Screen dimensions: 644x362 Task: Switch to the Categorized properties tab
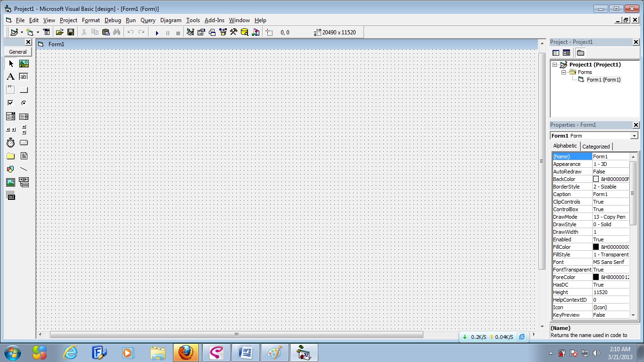(x=596, y=146)
